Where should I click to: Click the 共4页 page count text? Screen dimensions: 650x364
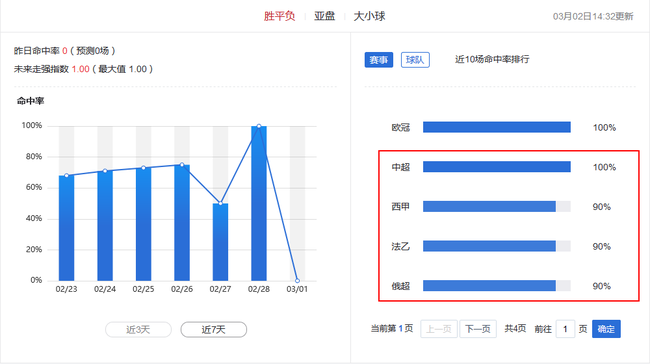coord(515,329)
